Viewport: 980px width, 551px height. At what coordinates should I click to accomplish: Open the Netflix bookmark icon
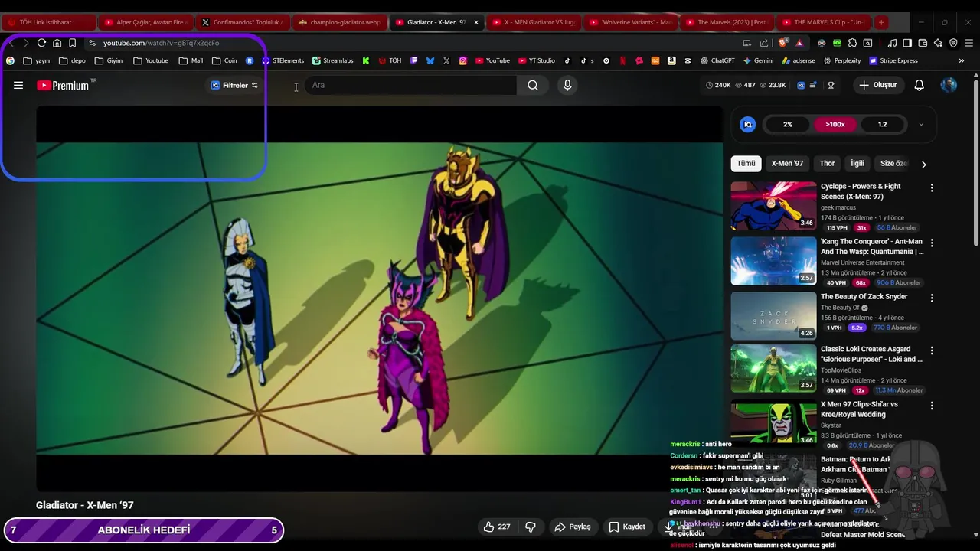[x=622, y=60]
